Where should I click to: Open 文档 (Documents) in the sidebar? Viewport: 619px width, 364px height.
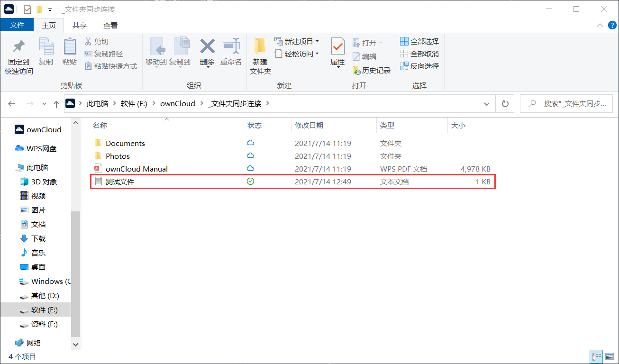point(33,224)
